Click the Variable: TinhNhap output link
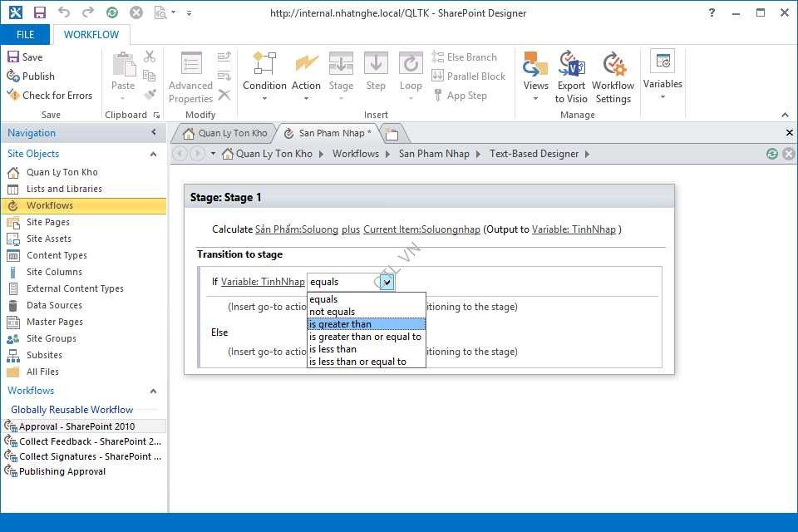The height and width of the screenshot is (532, 798). pos(574,229)
